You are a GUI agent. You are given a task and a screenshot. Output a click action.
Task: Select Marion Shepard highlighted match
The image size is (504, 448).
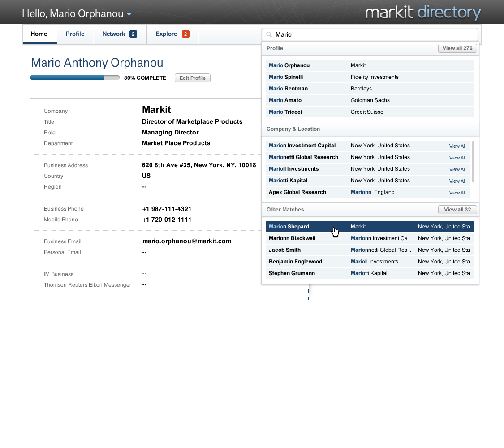pos(370,227)
